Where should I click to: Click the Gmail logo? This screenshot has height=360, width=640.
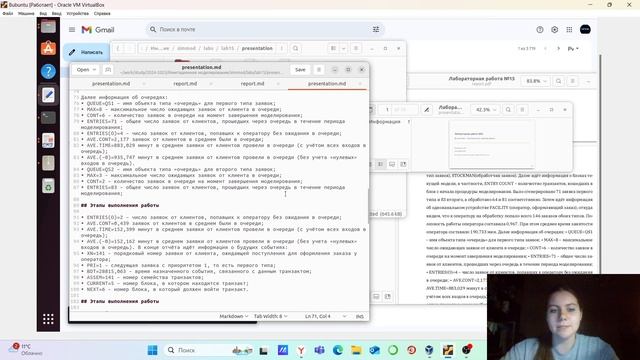point(98,30)
